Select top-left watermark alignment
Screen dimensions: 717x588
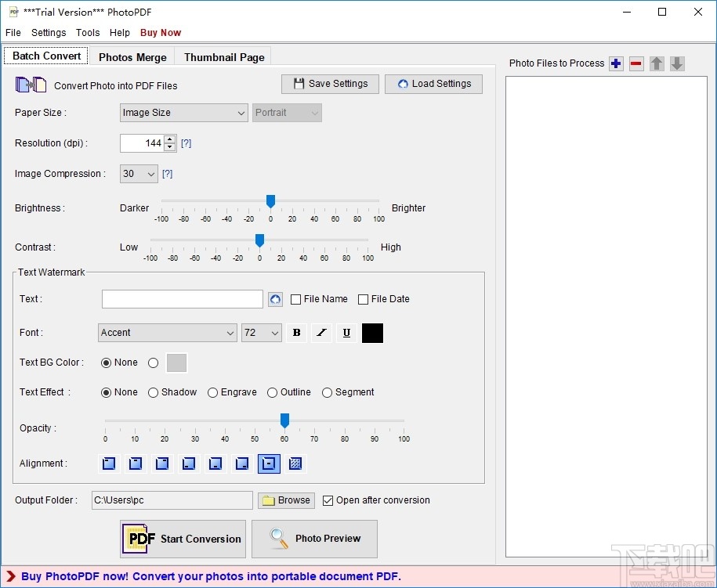click(108, 464)
